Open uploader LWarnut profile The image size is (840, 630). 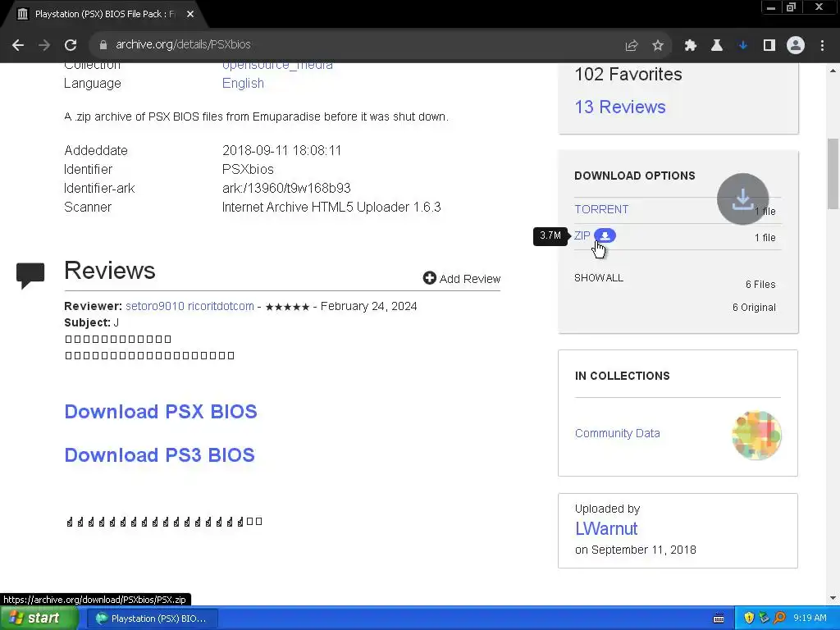click(x=606, y=529)
